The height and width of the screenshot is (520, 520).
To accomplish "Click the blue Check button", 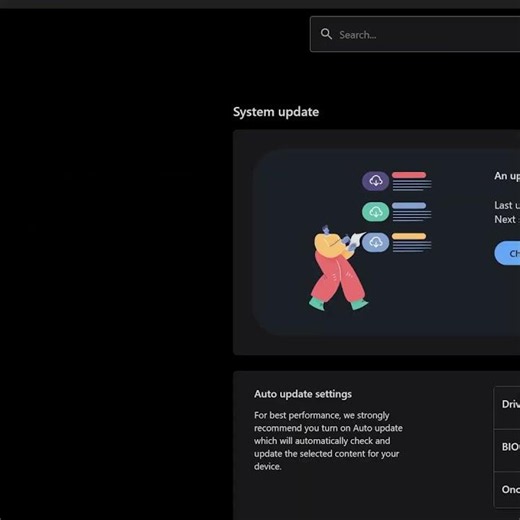I will point(507,253).
